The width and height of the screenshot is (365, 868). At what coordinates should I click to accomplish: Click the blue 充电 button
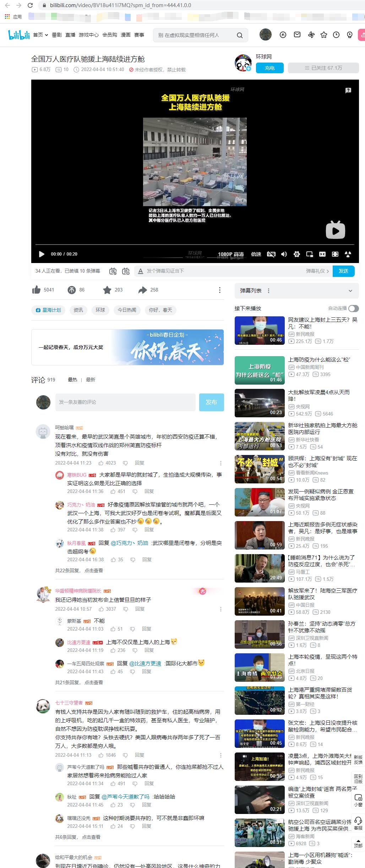(269, 68)
